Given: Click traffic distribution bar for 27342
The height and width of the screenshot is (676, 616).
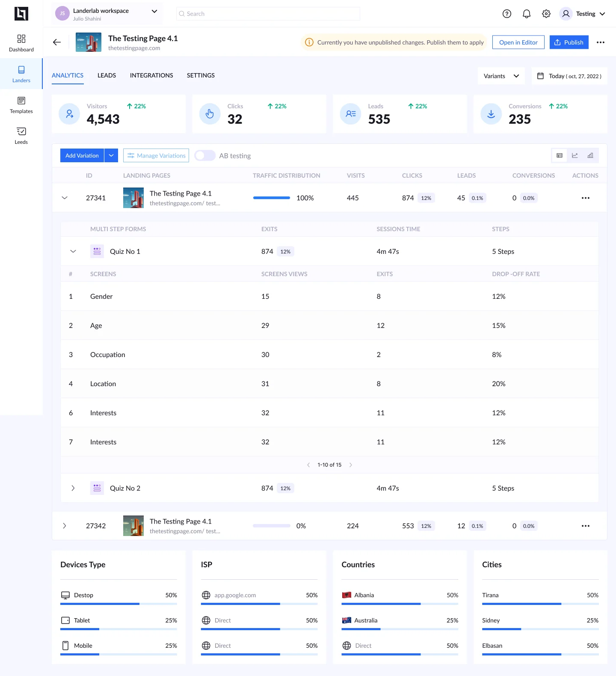Looking at the screenshot, I should (272, 526).
